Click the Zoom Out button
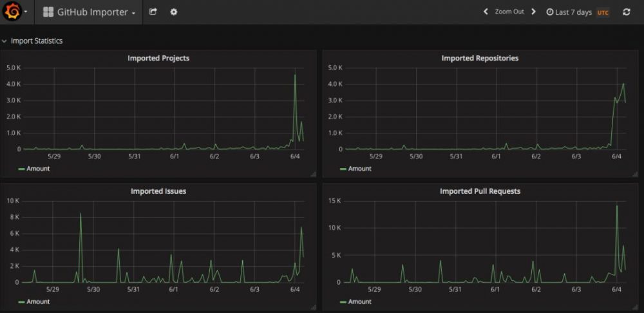Screen dimensions: 644x313 (509, 12)
